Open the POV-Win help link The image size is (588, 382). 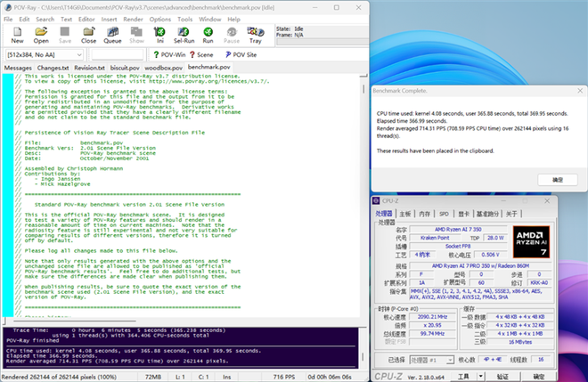pyautogui.click(x=169, y=54)
